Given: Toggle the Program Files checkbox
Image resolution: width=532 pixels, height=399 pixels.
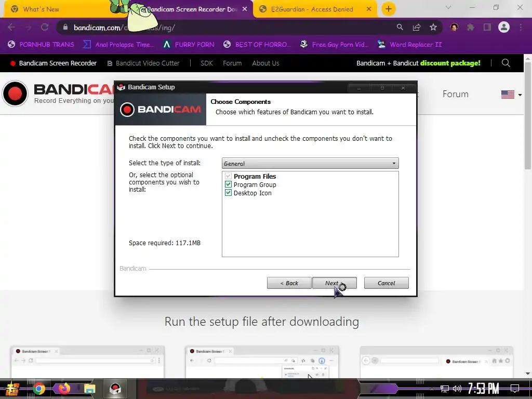Looking at the screenshot, I should click(x=229, y=176).
